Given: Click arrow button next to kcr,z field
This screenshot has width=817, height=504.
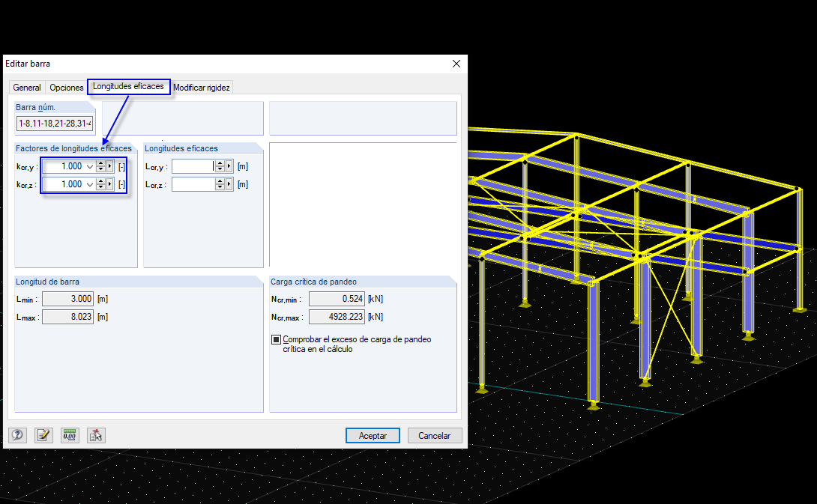Looking at the screenshot, I should pos(110,184).
